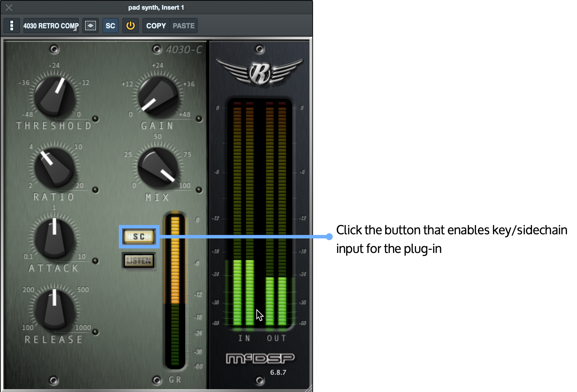This screenshot has width=577, height=392.
Task: Click the RELEASE label text
Action: [x=53, y=340]
